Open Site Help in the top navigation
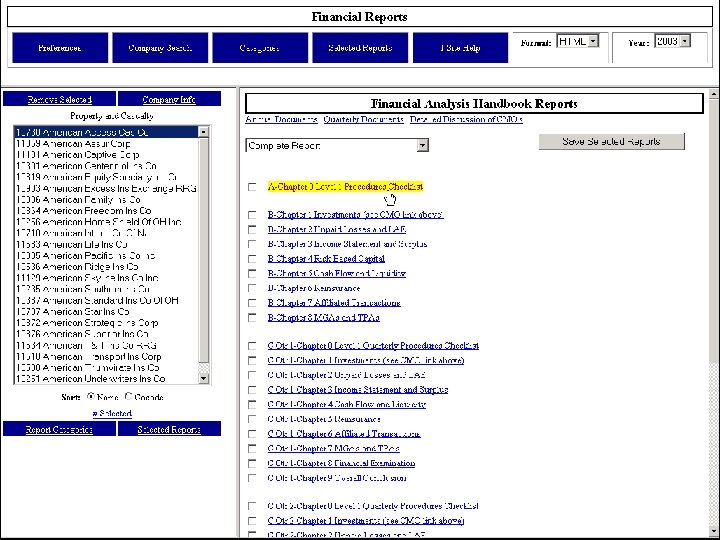 pyautogui.click(x=460, y=48)
